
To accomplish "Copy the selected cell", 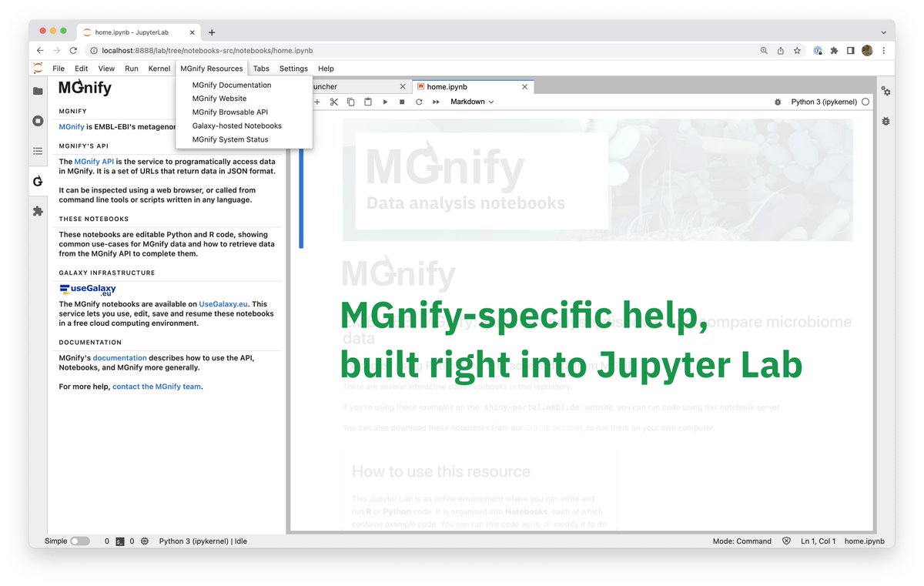I will pos(350,102).
